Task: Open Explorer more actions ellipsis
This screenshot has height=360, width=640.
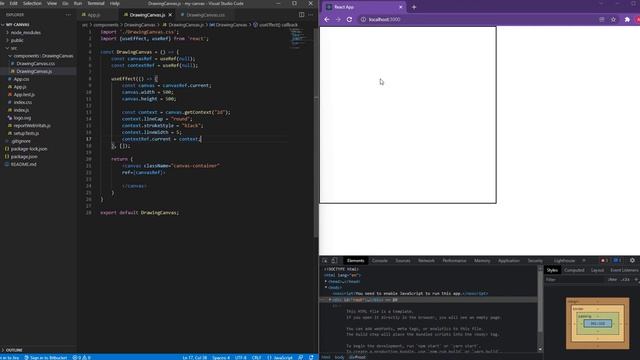Action: click(68, 15)
